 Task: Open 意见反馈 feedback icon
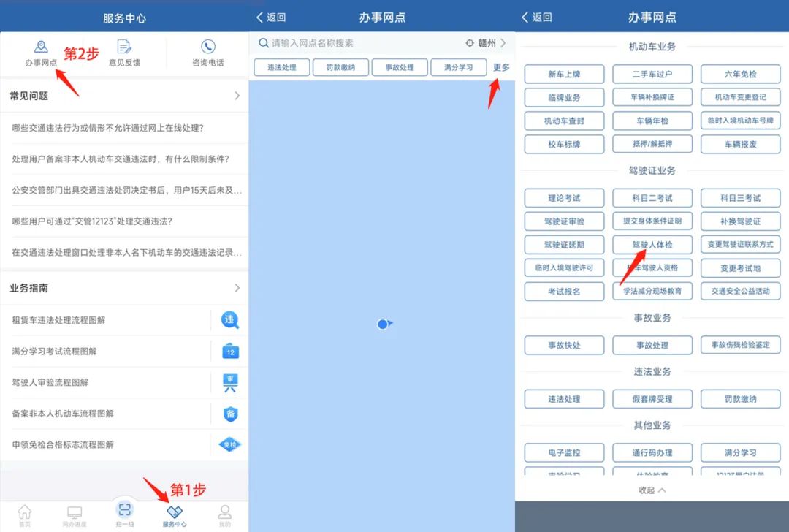124,47
